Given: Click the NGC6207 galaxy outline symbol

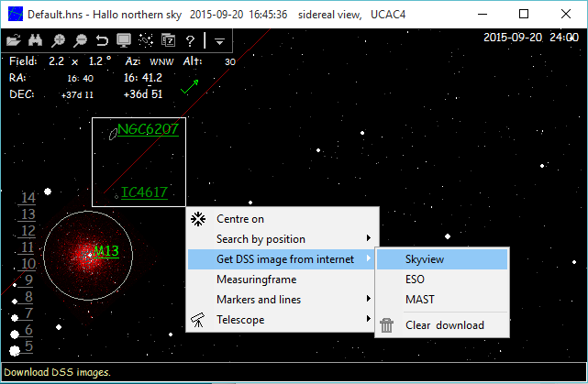Looking at the screenshot, I should [x=113, y=134].
